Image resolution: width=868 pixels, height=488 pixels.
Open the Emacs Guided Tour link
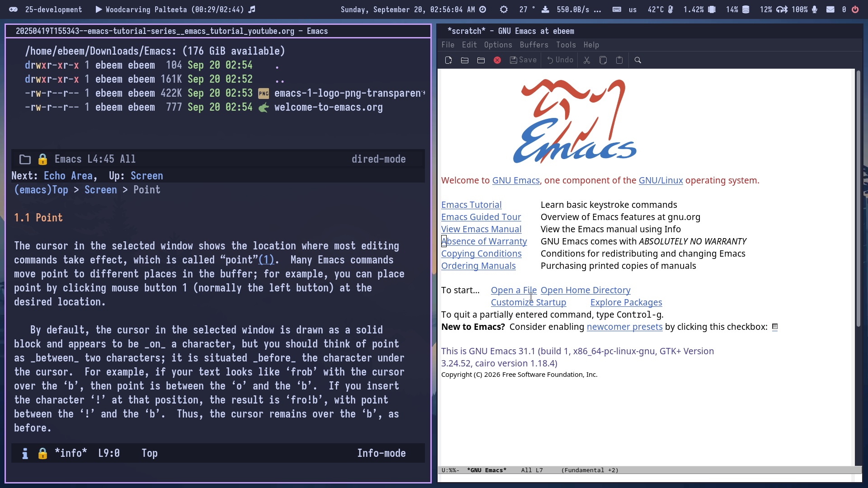[x=481, y=217]
